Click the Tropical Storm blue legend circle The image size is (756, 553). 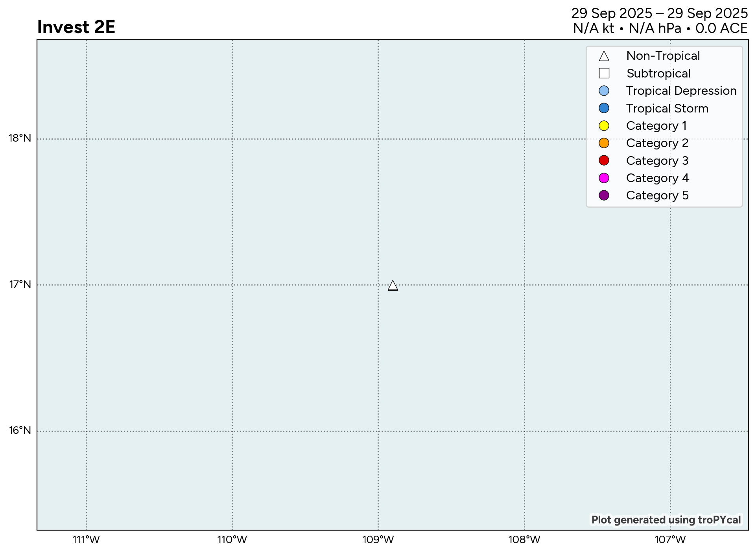click(604, 108)
